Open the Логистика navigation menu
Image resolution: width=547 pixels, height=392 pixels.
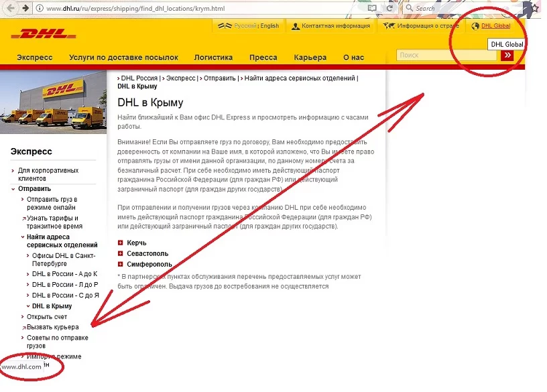(x=213, y=58)
